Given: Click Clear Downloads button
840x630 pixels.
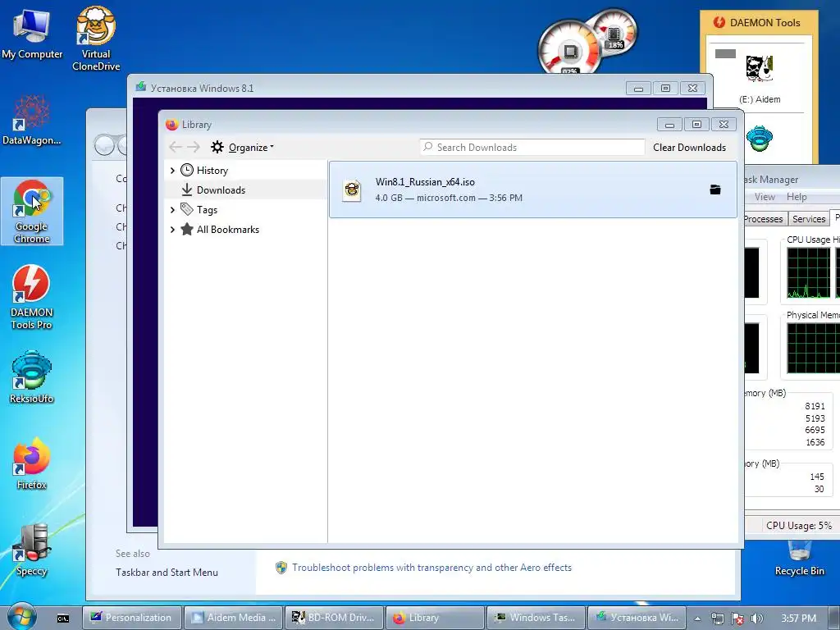Looking at the screenshot, I should click(x=689, y=148).
